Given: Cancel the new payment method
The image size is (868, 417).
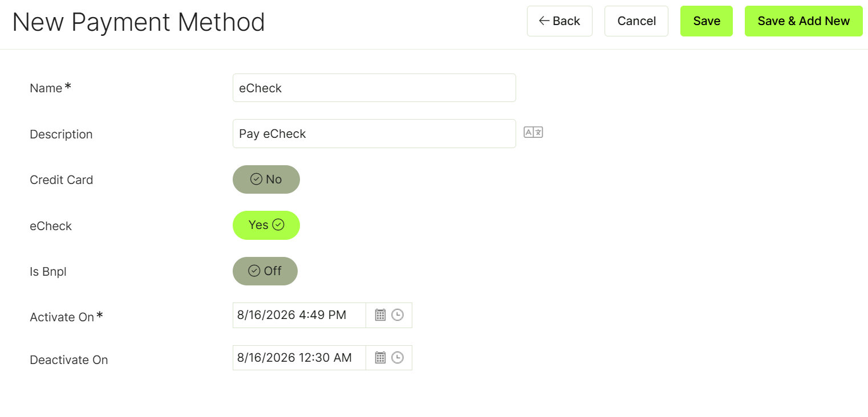Looking at the screenshot, I should [636, 21].
